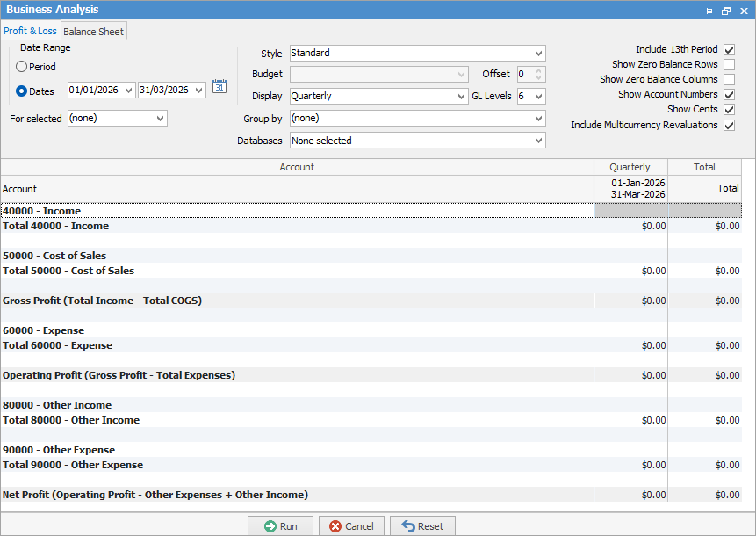Click the Run button
This screenshot has height=536, width=756.
click(281, 525)
